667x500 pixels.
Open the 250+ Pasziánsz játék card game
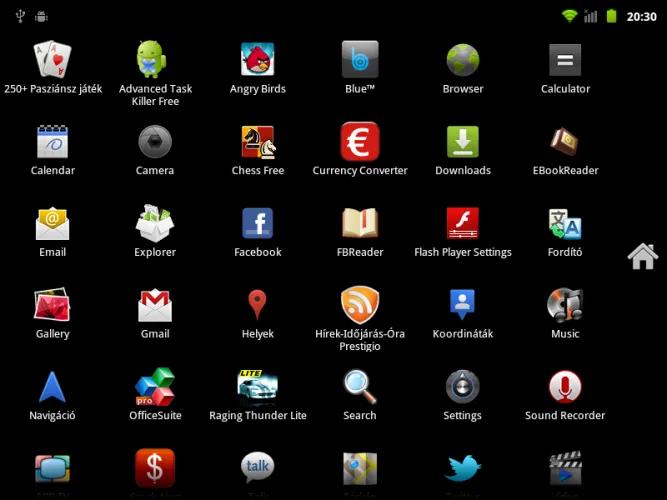coord(52,59)
